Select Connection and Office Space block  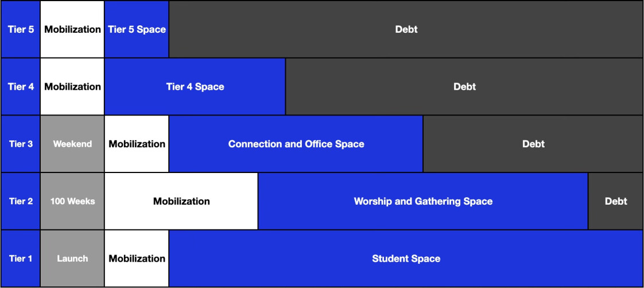296,144
